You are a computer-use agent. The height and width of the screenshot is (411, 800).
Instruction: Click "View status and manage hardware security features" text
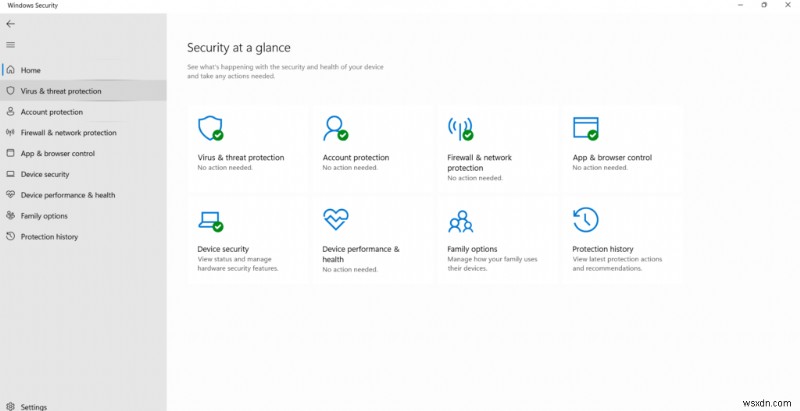pyautogui.click(x=238, y=264)
